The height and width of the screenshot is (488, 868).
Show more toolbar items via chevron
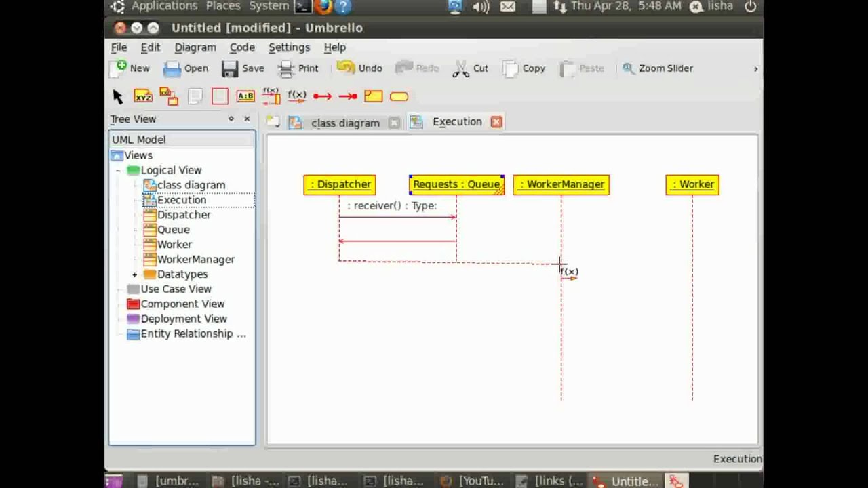pyautogui.click(x=755, y=68)
